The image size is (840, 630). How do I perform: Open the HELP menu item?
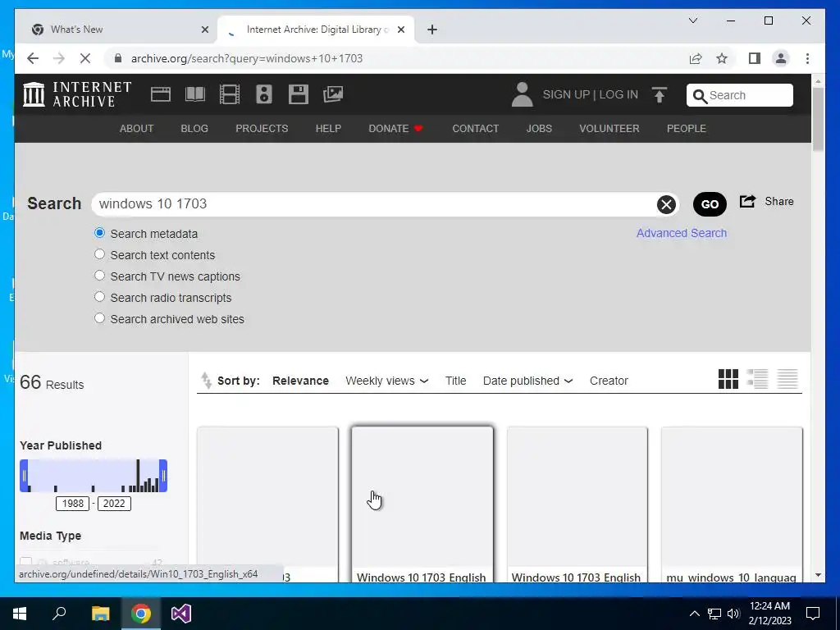click(328, 129)
